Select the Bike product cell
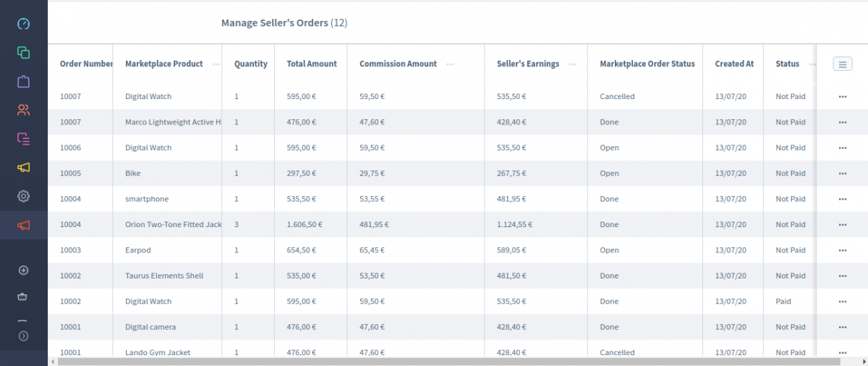The width and height of the screenshot is (868, 366). [133, 174]
